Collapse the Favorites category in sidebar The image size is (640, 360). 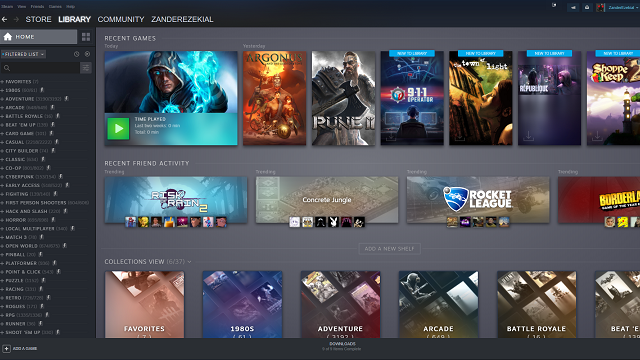pos(2,82)
